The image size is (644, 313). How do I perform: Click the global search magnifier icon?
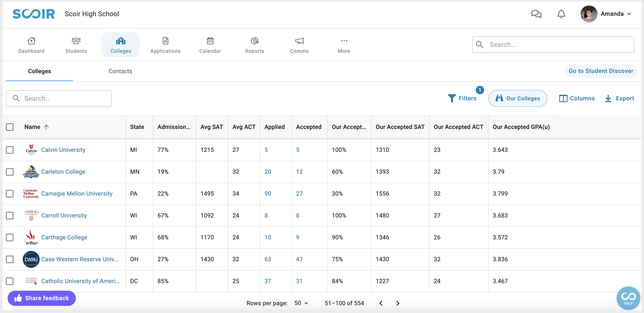(480, 44)
